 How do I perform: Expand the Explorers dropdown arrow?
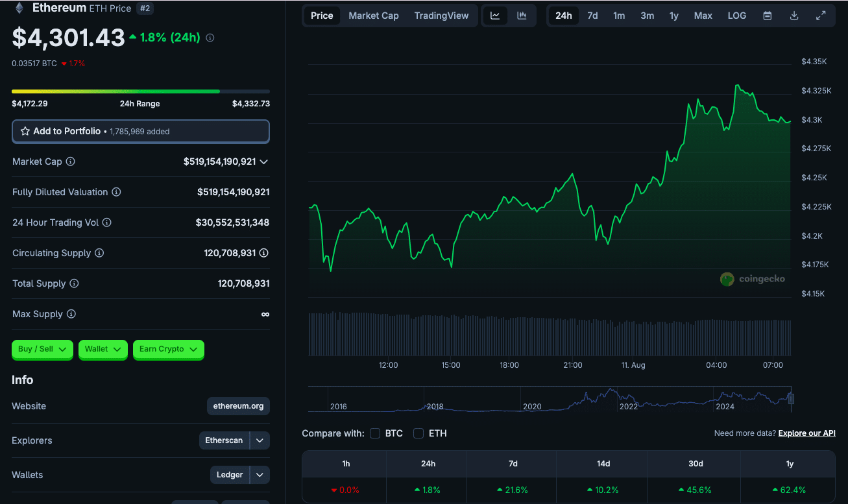point(260,440)
